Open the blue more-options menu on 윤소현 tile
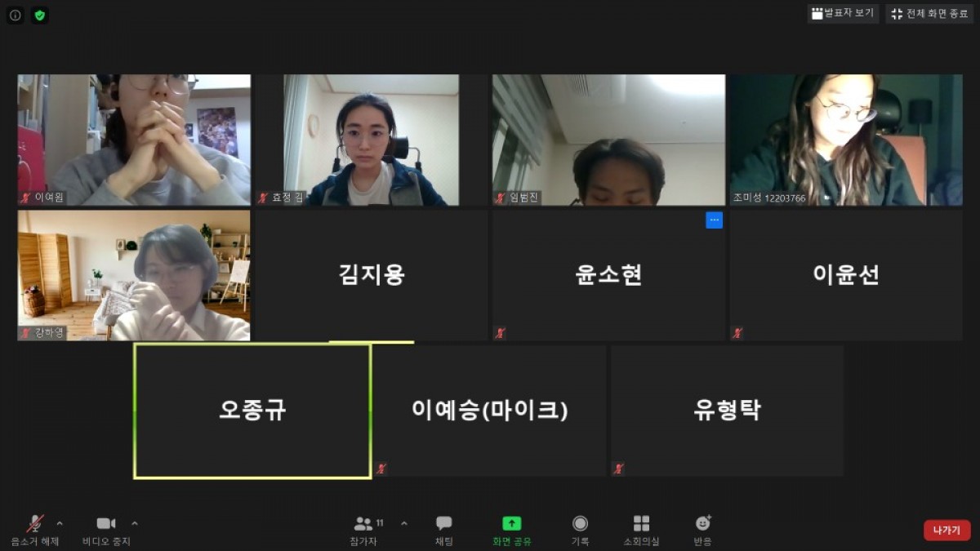Image resolution: width=980 pixels, height=551 pixels. click(x=714, y=220)
